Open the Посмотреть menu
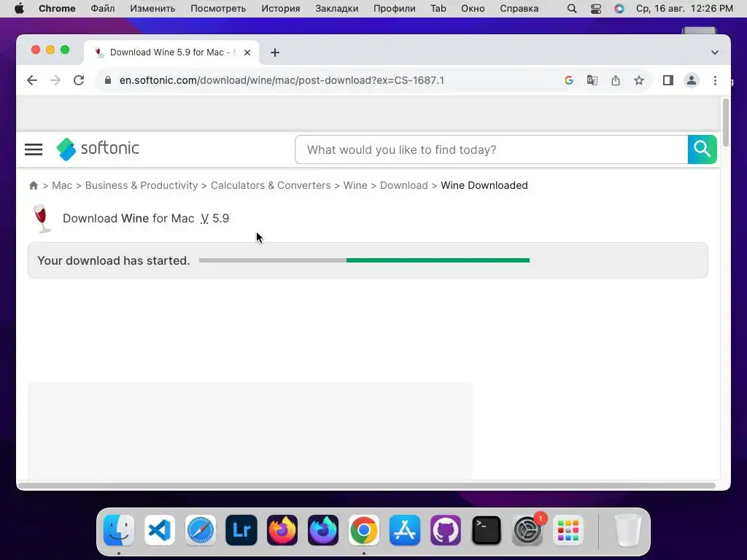Viewport: 747px width, 560px height. point(218,9)
